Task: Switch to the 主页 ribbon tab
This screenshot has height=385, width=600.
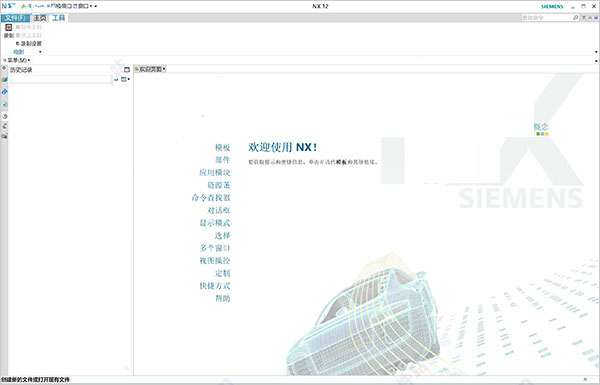Action: [x=40, y=18]
